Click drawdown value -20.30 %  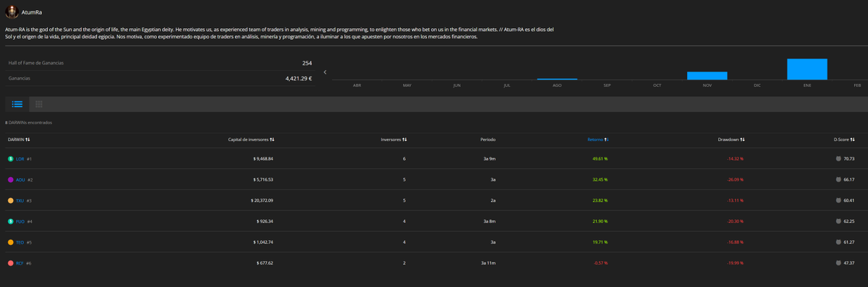[735, 221]
